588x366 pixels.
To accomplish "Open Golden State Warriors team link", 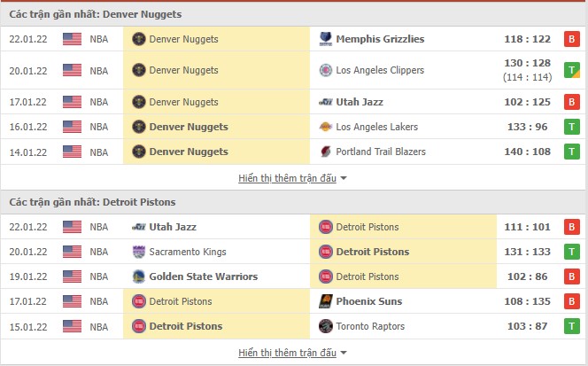I will click(x=204, y=276).
